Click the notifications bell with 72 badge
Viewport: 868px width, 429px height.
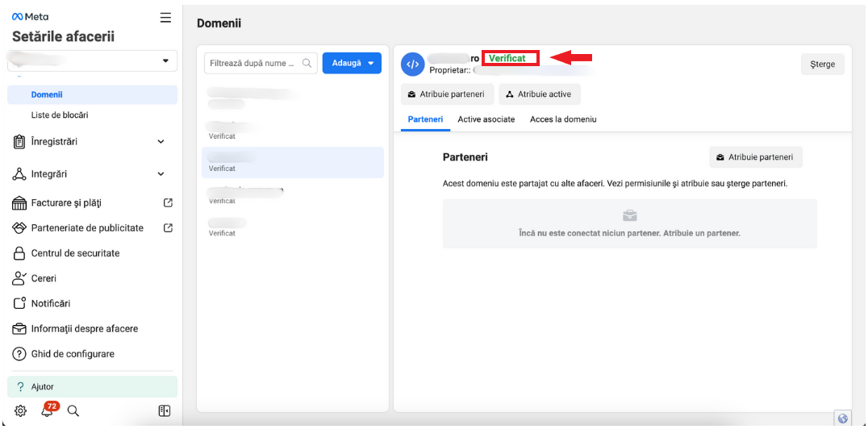click(x=48, y=410)
